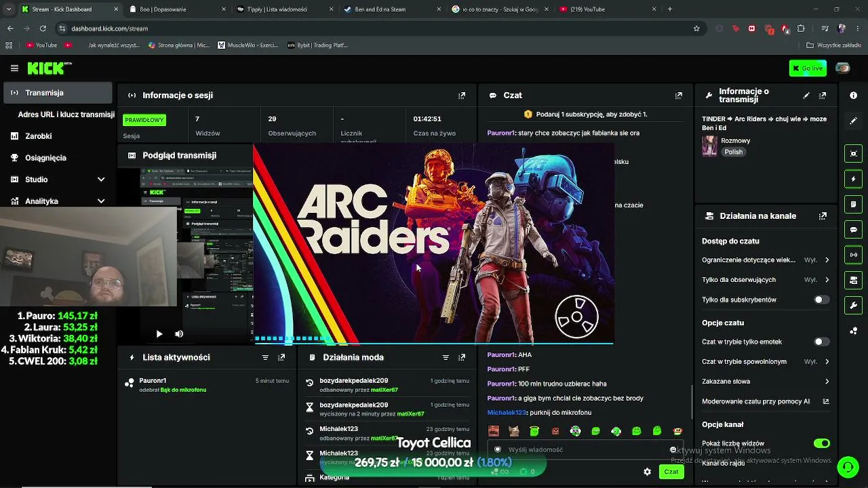
Task: Click Michalek123 username in chat
Action: pos(507,413)
